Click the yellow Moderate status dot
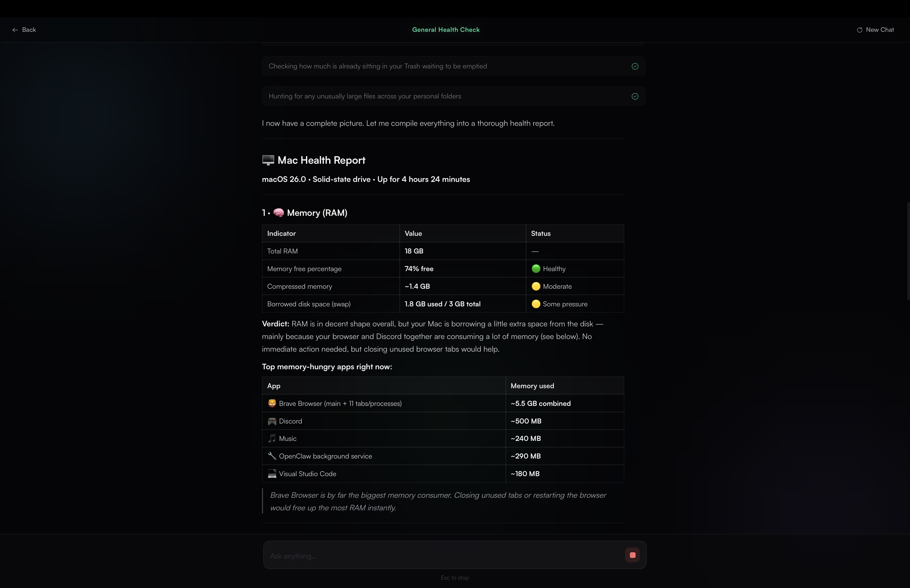The width and height of the screenshot is (910, 588). (536, 286)
